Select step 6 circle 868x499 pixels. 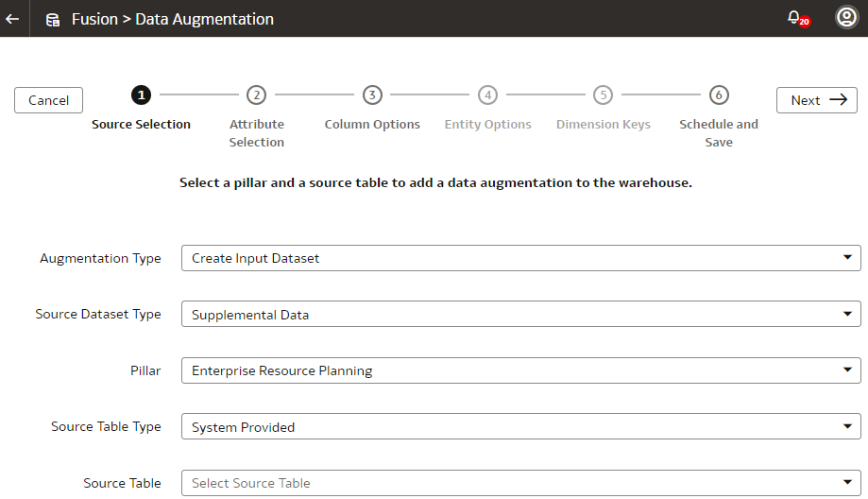pos(719,95)
